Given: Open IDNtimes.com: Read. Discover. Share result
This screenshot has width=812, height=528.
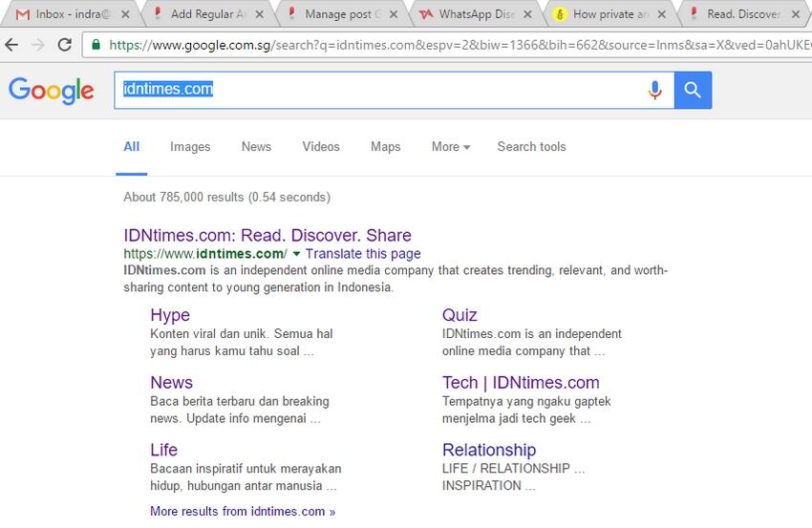Looking at the screenshot, I should (267, 236).
